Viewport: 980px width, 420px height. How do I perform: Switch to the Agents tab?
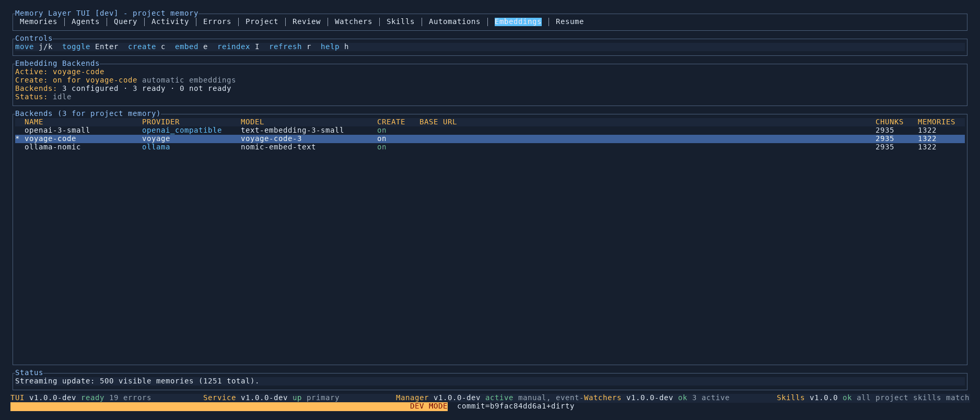85,21
